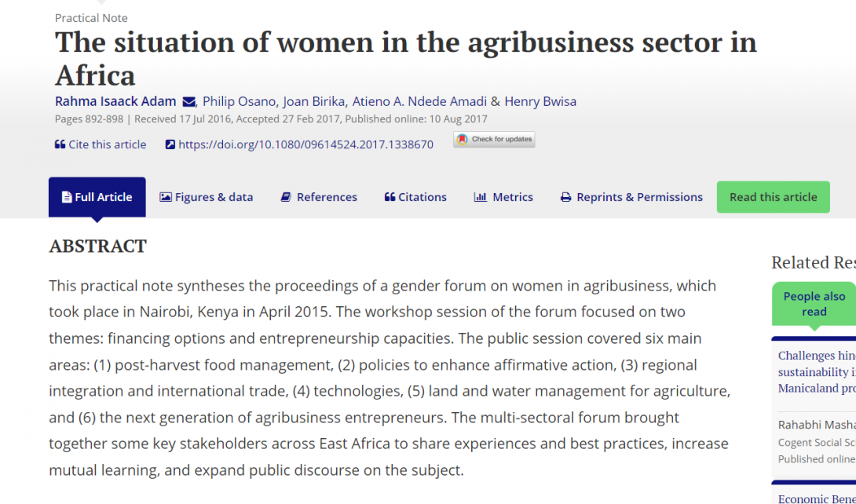This screenshot has height=504, width=856.
Task: Click the image icon on Figures & data tab
Action: click(x=166, y=197)
